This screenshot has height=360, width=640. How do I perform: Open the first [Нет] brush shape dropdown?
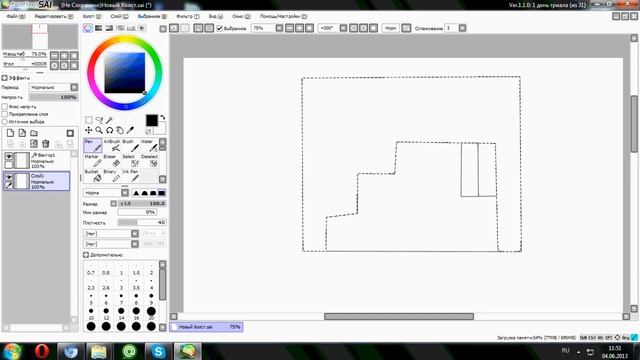point(135,233)
